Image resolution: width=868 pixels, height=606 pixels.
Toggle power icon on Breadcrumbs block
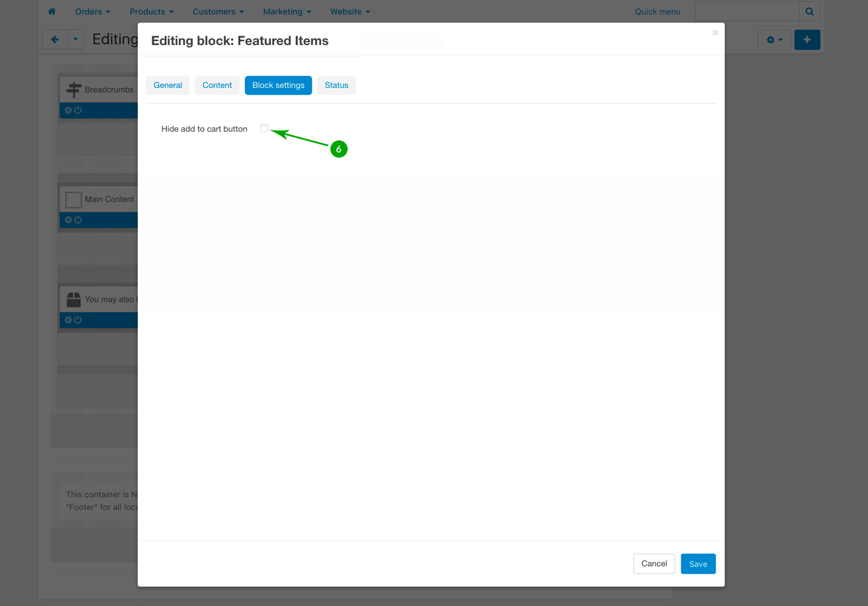(78, 110)
